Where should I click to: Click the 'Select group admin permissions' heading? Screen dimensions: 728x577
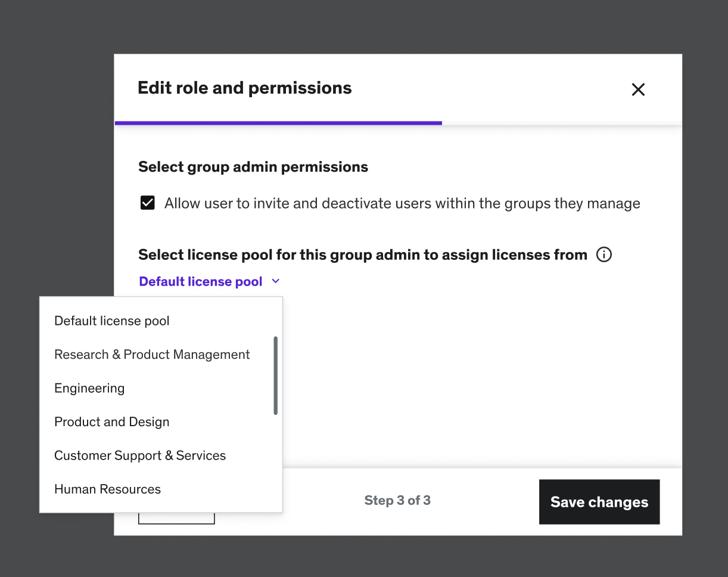(253, 167)
